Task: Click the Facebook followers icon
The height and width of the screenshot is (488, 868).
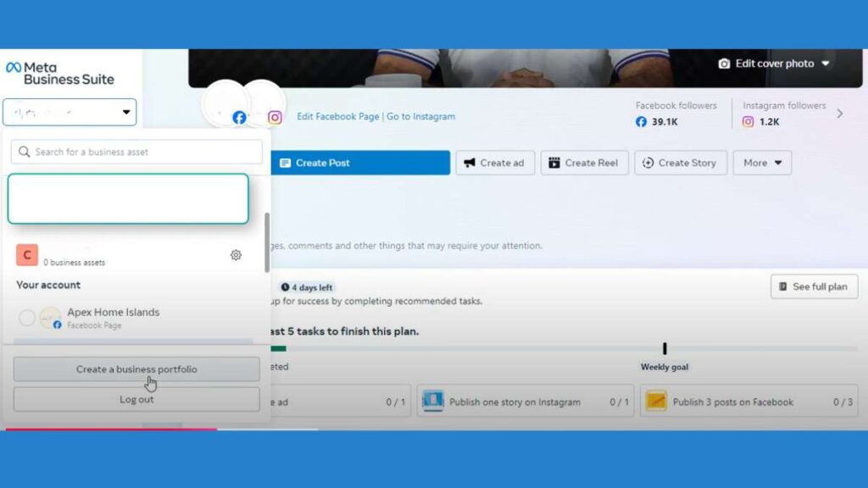Action: [x=641, y=122]
